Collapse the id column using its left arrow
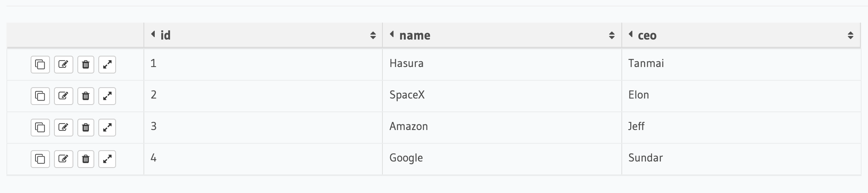The width and height of the screenshot is (868, 193). 153,34
